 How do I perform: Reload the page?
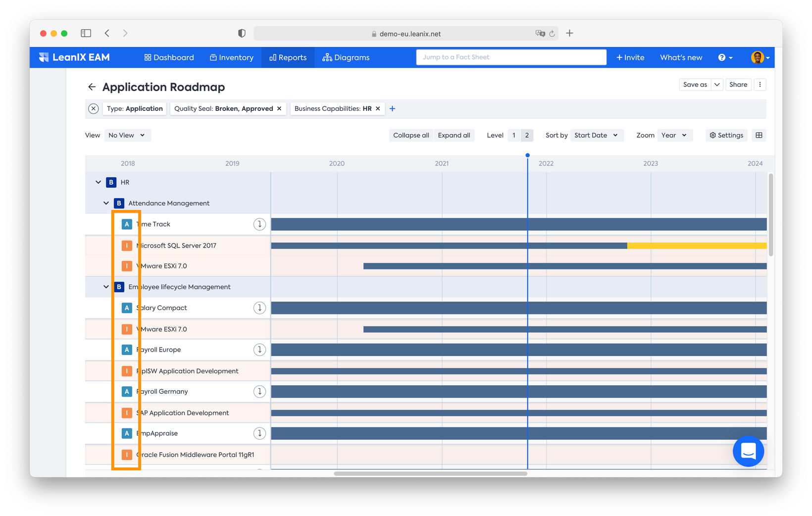click(552, 34)
